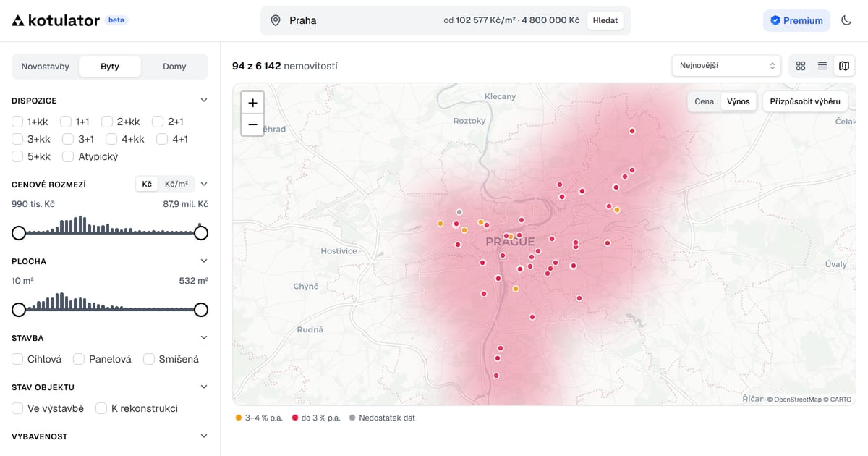Click the left price range slider handle

click(x=19, y=233)
